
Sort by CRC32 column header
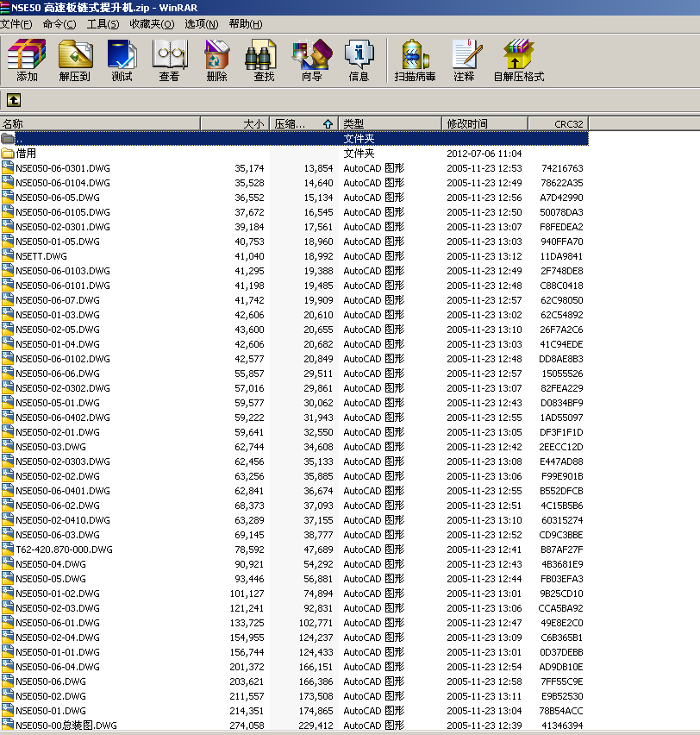click(558, 123)
